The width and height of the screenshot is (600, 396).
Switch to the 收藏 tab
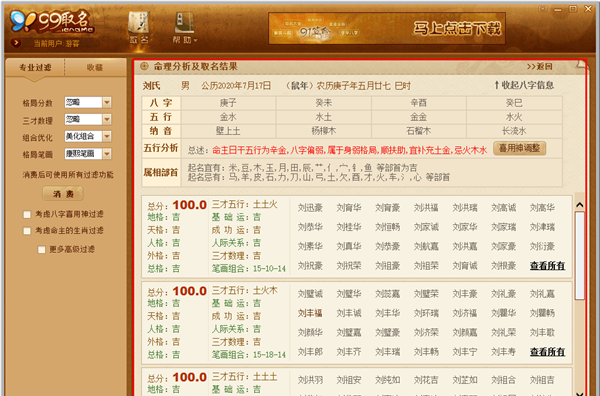95,68
